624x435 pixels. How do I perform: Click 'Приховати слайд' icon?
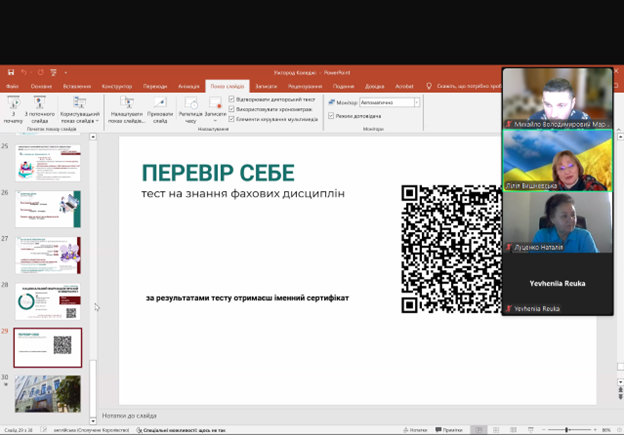pos(160,103)
